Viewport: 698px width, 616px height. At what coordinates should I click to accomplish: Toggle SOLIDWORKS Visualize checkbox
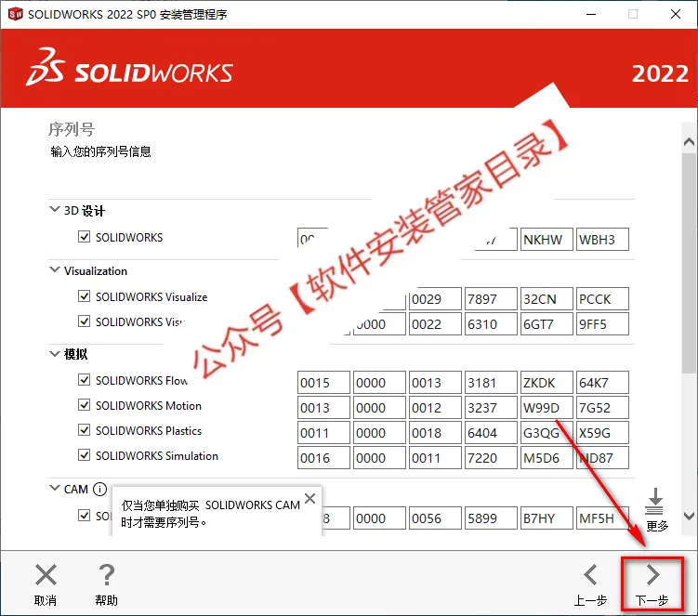[x=85, y=296]
